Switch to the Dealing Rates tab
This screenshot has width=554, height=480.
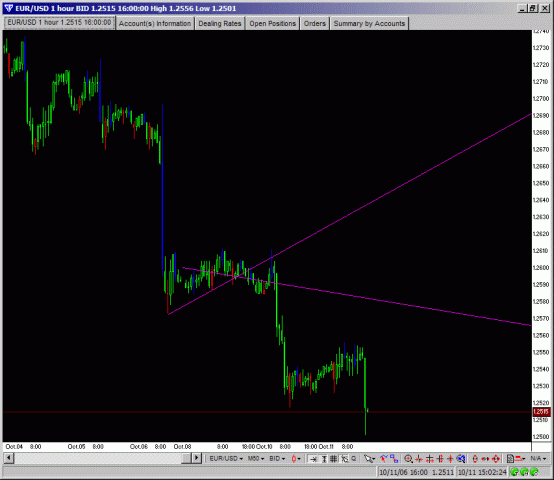220,24
